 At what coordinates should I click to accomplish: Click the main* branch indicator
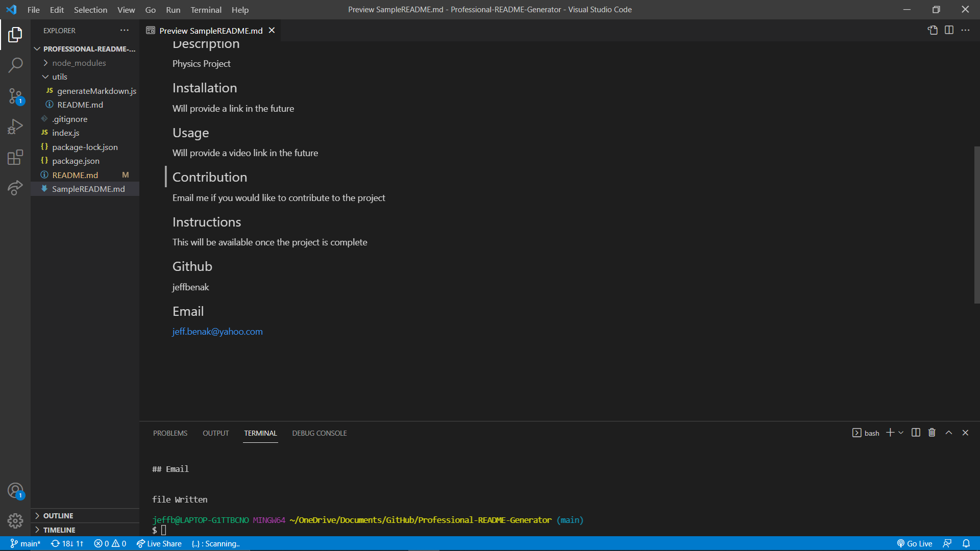coord(25,543)
